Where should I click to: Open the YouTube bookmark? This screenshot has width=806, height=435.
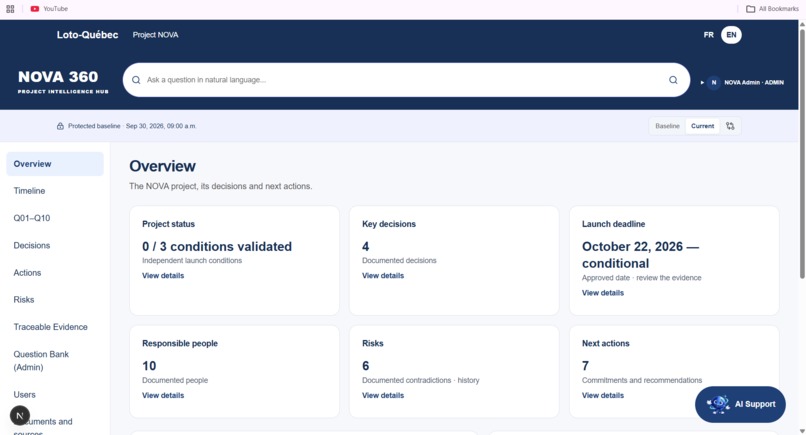(x=49, y=9)
